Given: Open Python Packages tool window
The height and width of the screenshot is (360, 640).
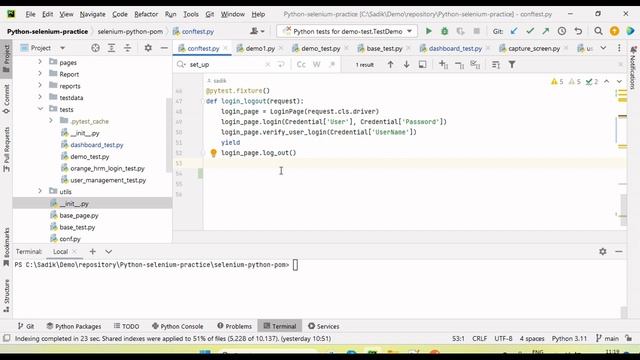Looking at the screenshot, I should point(73,326).
